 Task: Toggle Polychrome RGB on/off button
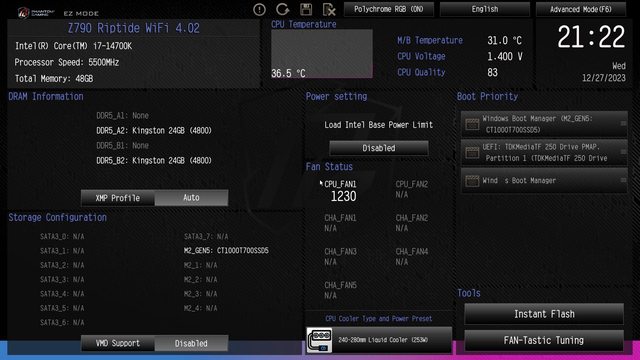[x=389, y=9]
